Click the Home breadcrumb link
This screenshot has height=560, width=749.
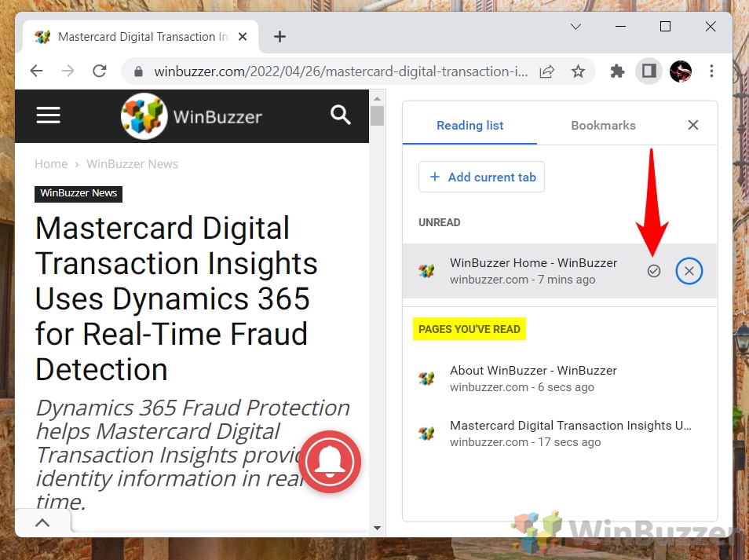51,164
